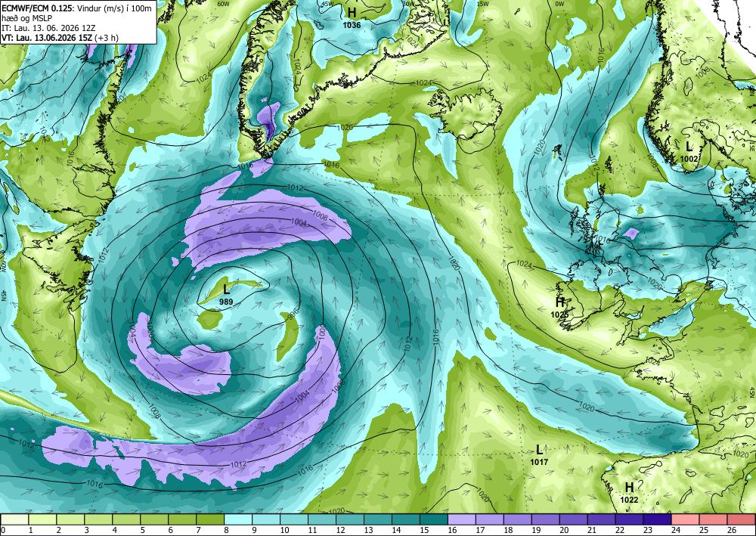Click the 'IT: Lau. 13. 06. 2026 12Z' init time

coord(48,28)
